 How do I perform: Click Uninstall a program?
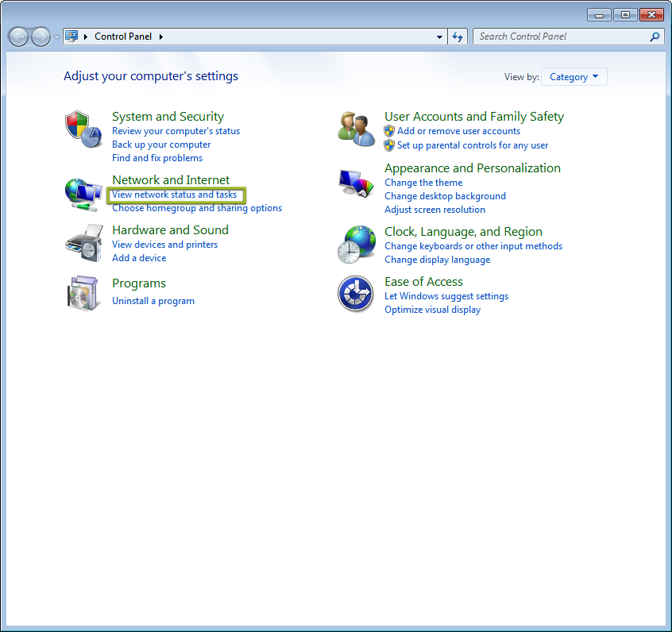(x=153, y=301)
